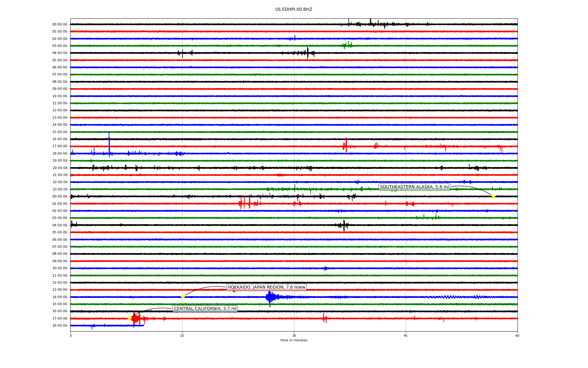Click the first 12:00:06 row label
588x368 pixels.
pos(60,110)
